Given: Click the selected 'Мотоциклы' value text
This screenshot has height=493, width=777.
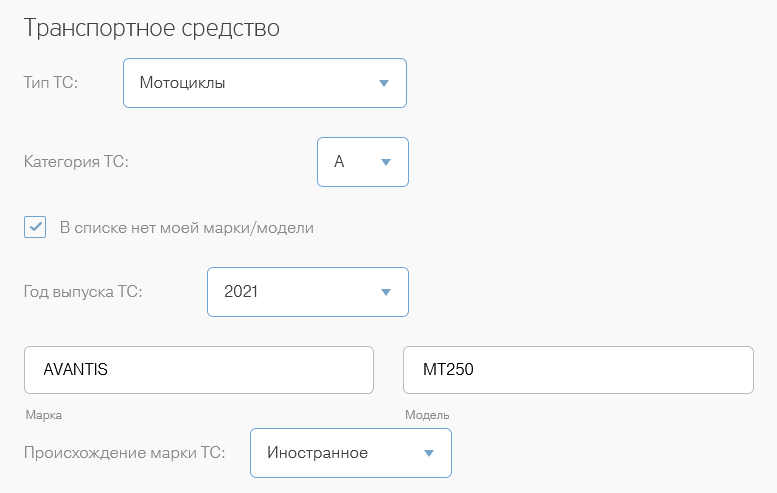Looking at the screenshot, I should coord(182,83).
